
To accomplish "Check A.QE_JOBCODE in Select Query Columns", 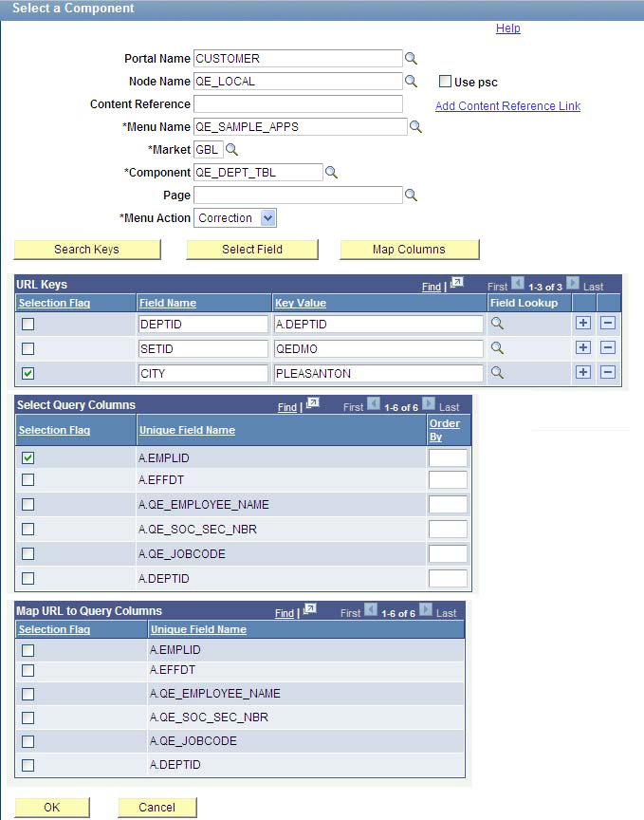I will [x=28, y=554].
